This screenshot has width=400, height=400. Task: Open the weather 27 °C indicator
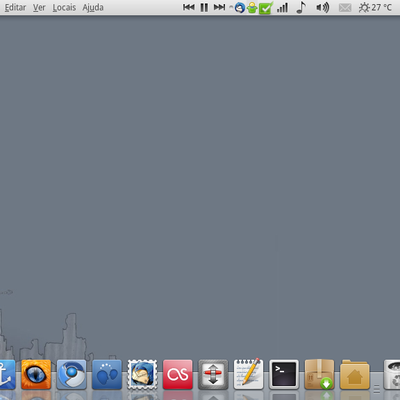pos(375,7)
